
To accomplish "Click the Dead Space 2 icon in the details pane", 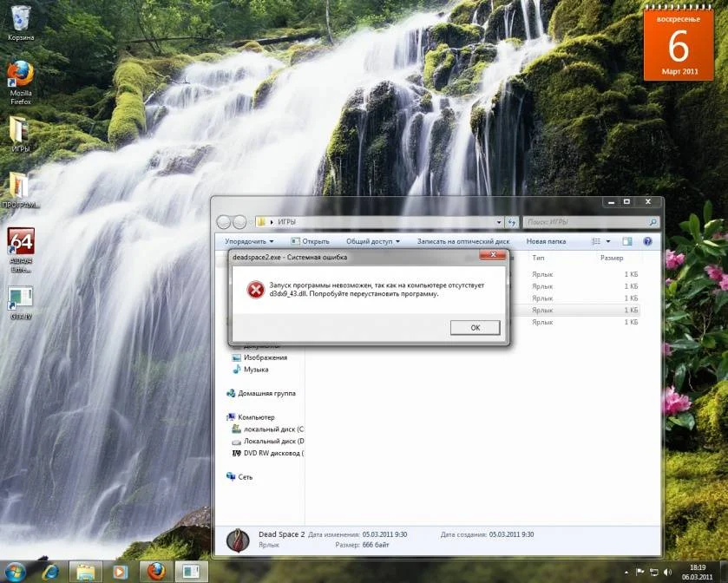I will click(x=238, y=540).
